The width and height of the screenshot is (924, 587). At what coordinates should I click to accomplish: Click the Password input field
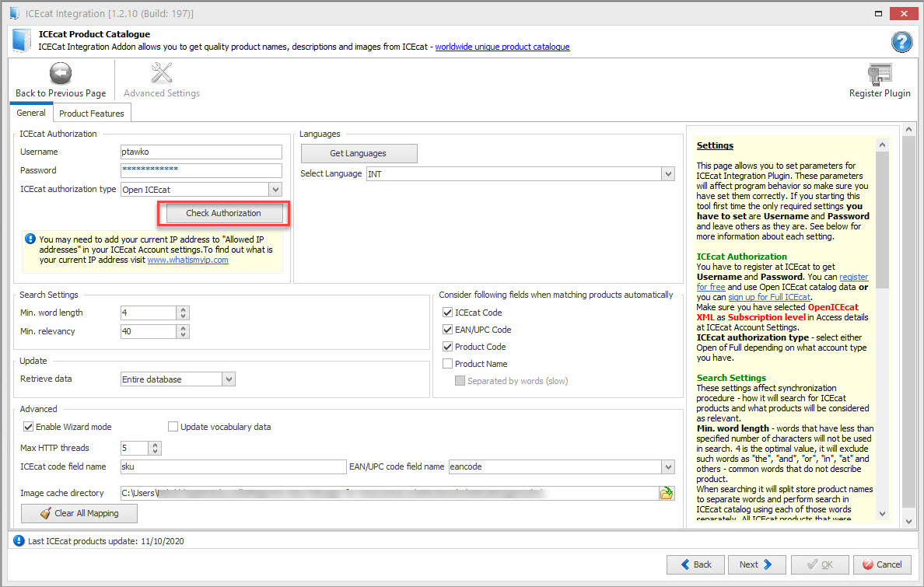[x=201, y=170]
